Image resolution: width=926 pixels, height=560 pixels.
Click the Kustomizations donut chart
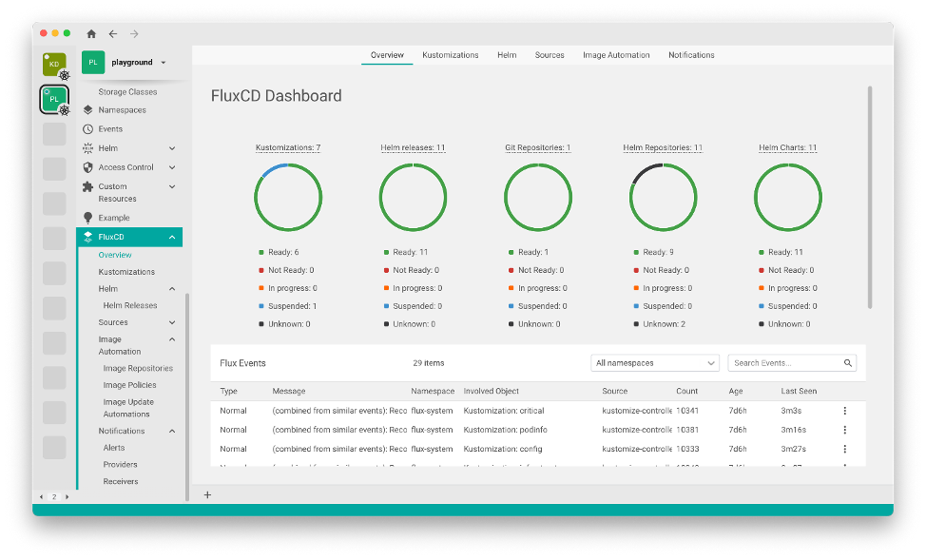[x=288, y=198]
